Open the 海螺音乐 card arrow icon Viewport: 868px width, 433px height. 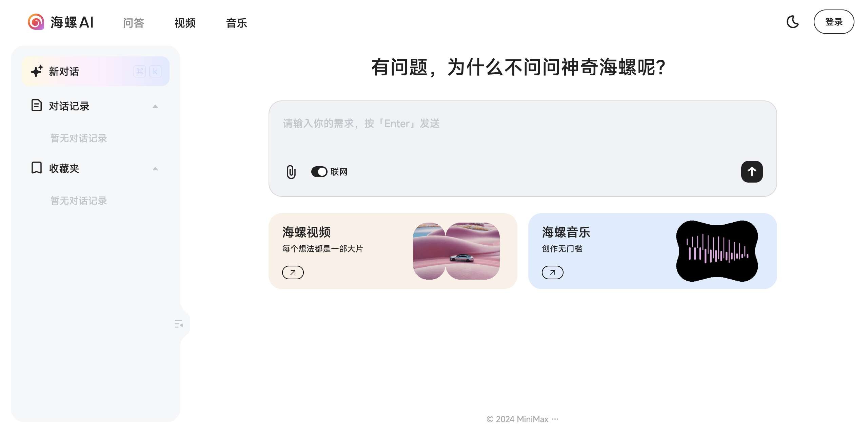coord(552,272)
